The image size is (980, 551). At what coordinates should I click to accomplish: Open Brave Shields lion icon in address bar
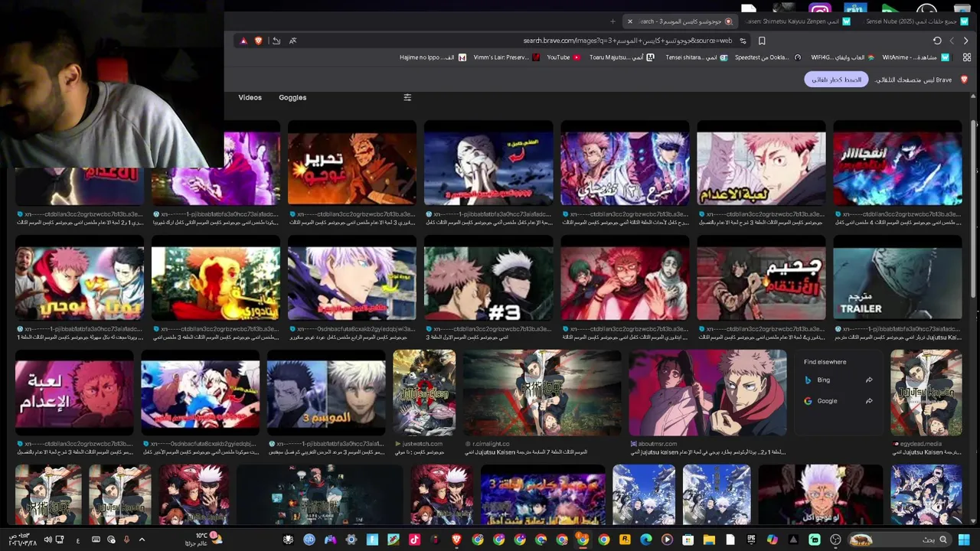258,41
